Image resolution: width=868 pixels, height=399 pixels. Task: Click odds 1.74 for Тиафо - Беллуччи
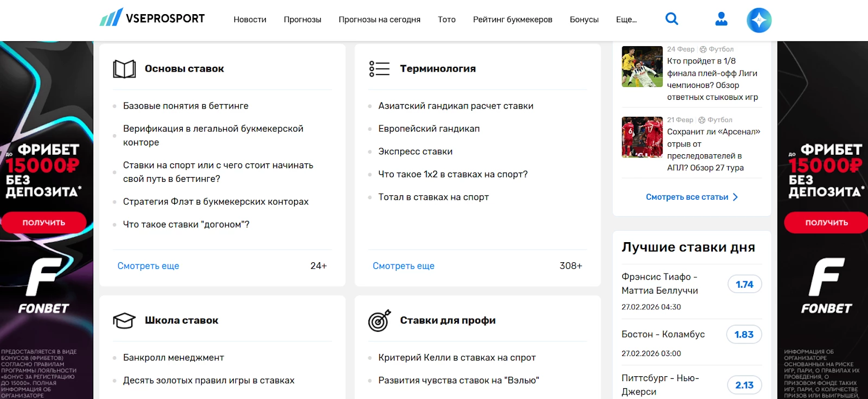pos(744,284)
